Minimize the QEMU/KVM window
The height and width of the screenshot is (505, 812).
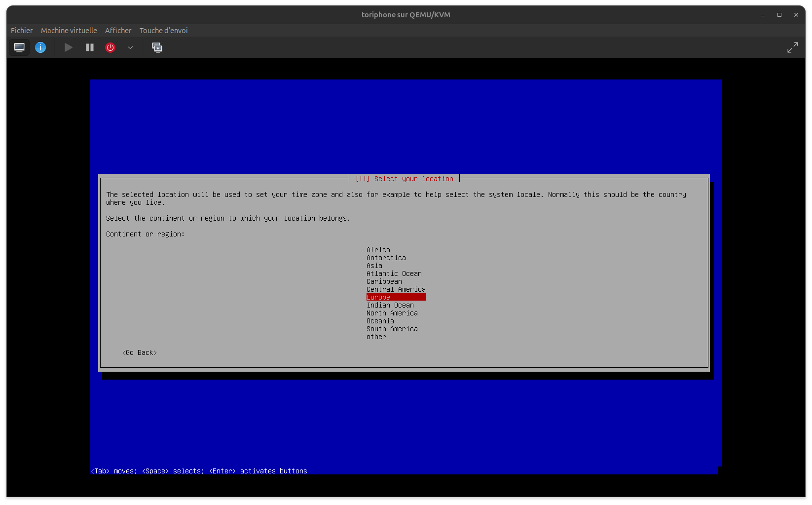(763, 15)
